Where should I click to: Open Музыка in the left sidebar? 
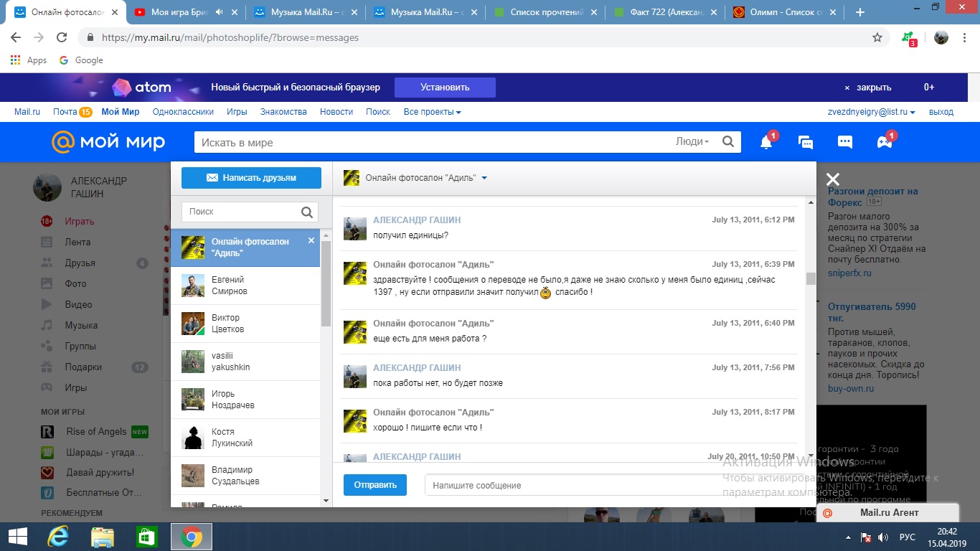81,325
